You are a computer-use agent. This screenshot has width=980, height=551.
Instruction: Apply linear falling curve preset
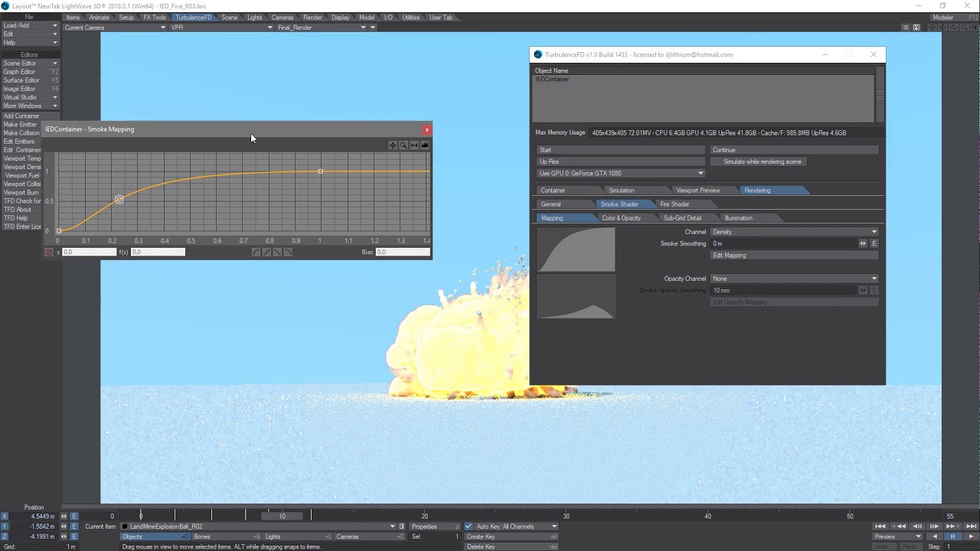click(x=277, y=252)
